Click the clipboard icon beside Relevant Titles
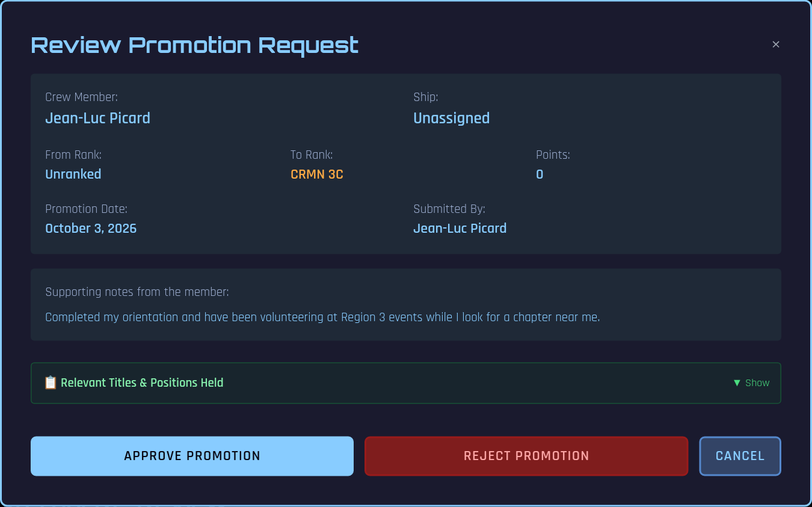Screen dimensions: 812x507 pos(51,383)
